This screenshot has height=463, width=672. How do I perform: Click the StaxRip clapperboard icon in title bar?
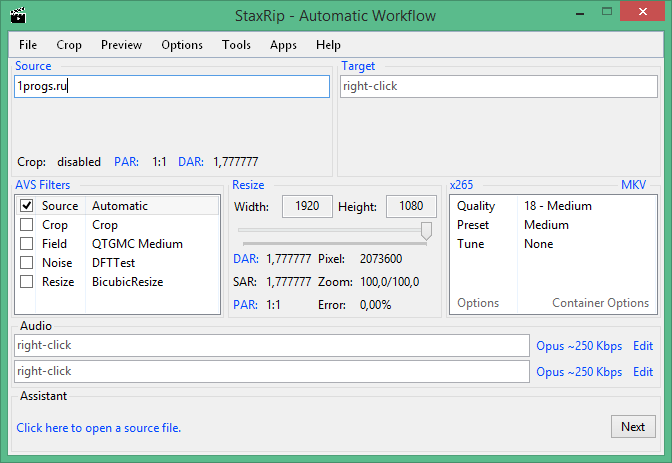pos(17,15)
